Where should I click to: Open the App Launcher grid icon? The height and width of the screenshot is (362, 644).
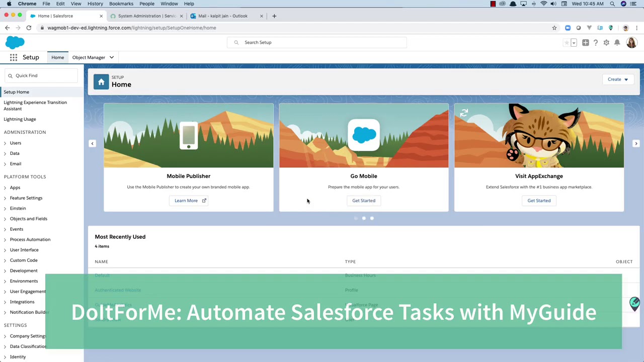pos(14,57)
